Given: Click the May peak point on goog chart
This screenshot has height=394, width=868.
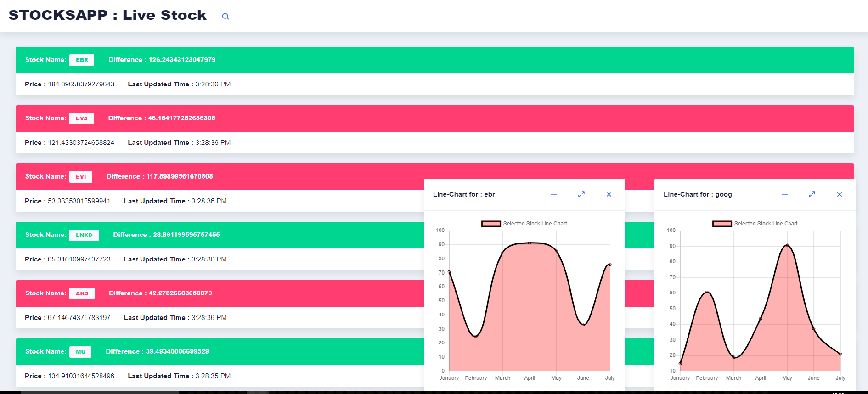Looking at the screenshot, I should [787, 245].
